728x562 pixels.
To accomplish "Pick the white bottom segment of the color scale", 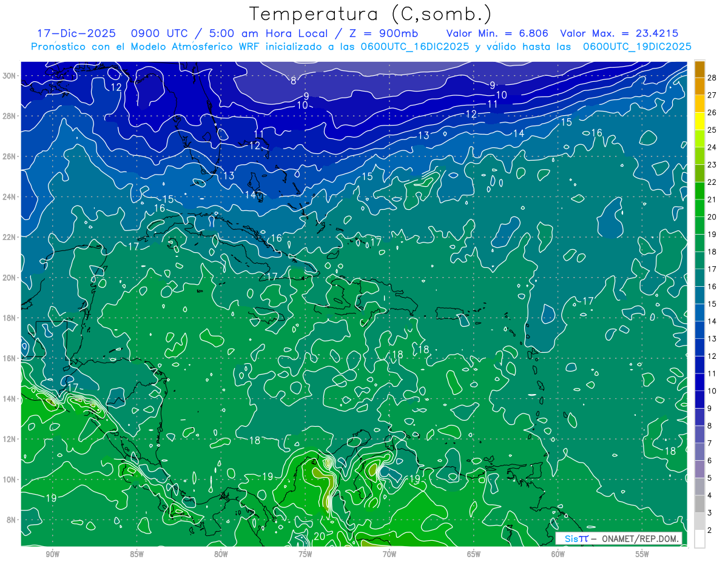I will click(699, 539).
